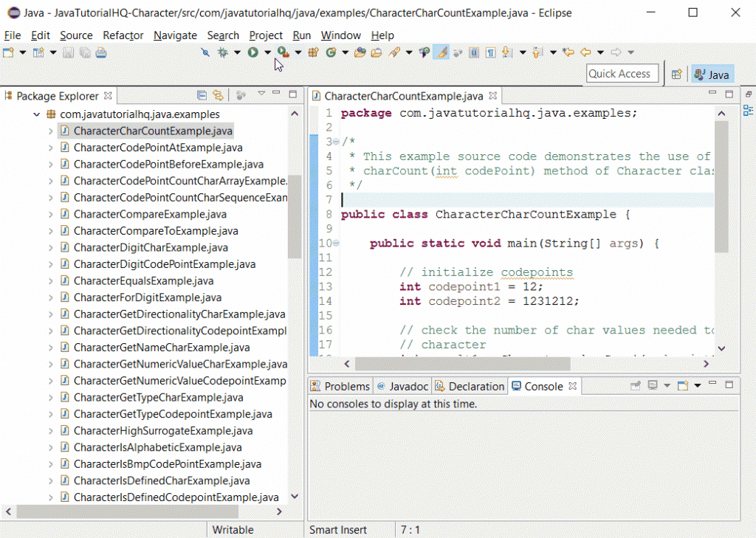The width and height of the screenshot is (756, 538).
Task: Expand CharacterCharCountExample.java tree node
Action: [x=51, y=131]
